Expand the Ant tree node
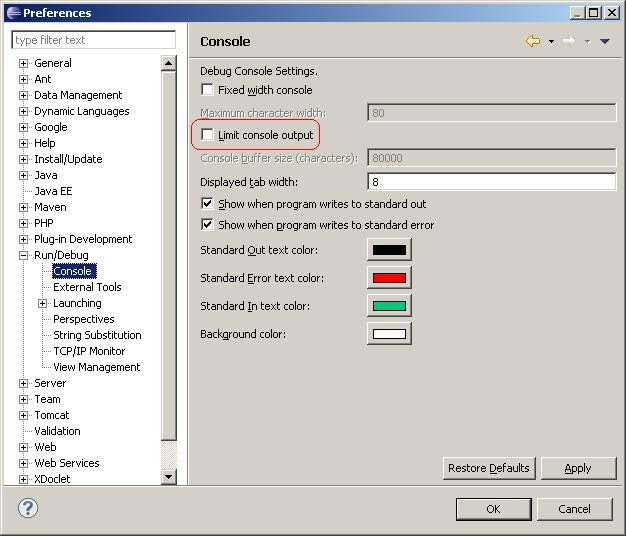The image size is (626, 536). tap(24, 79)
